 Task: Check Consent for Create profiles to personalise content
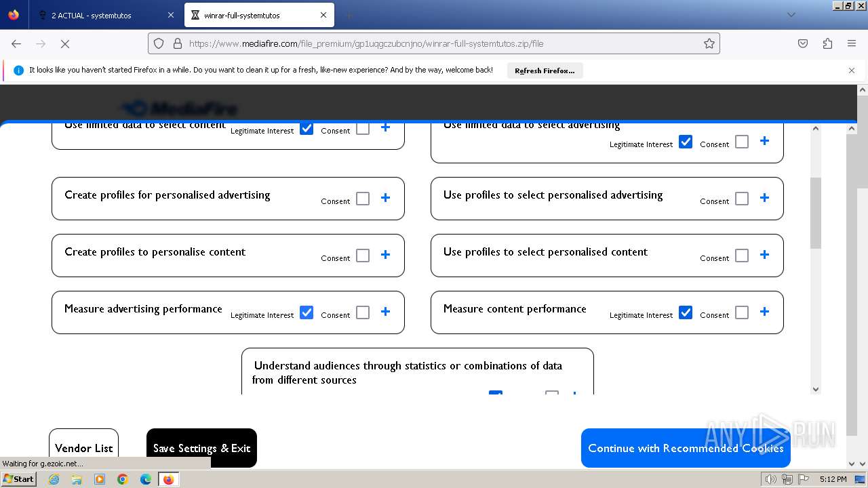click(363, 256)
